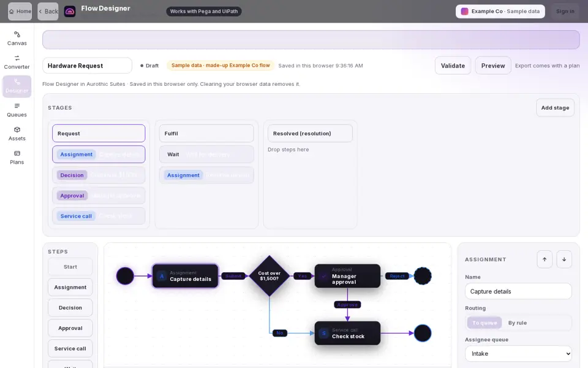Image resolution: width=588 pixels, height=368 pixels.
Task: Click the Sample data made-up Example Co flow tag
Action: pos(221,66)
